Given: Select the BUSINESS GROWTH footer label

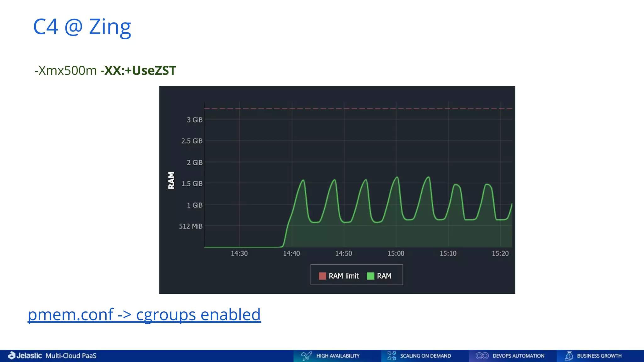Looking at the screenshot, I should coord(599,356).
